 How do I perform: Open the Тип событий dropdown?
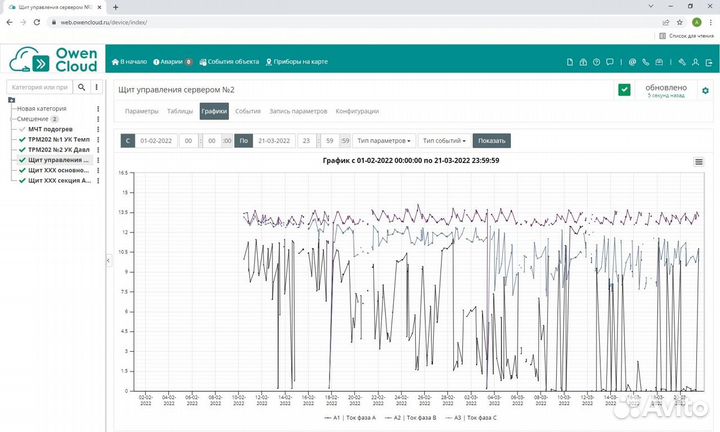point(444,141)
